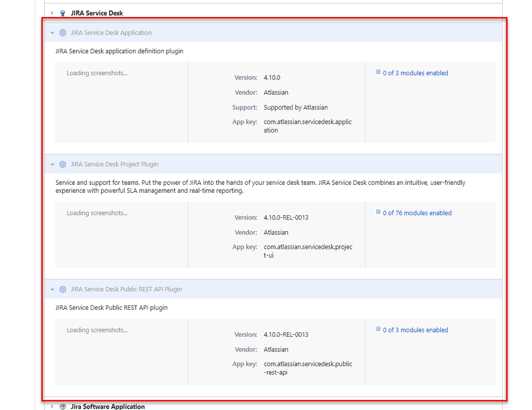Expand the plus icon beside 0 of 76 modules

378,212
